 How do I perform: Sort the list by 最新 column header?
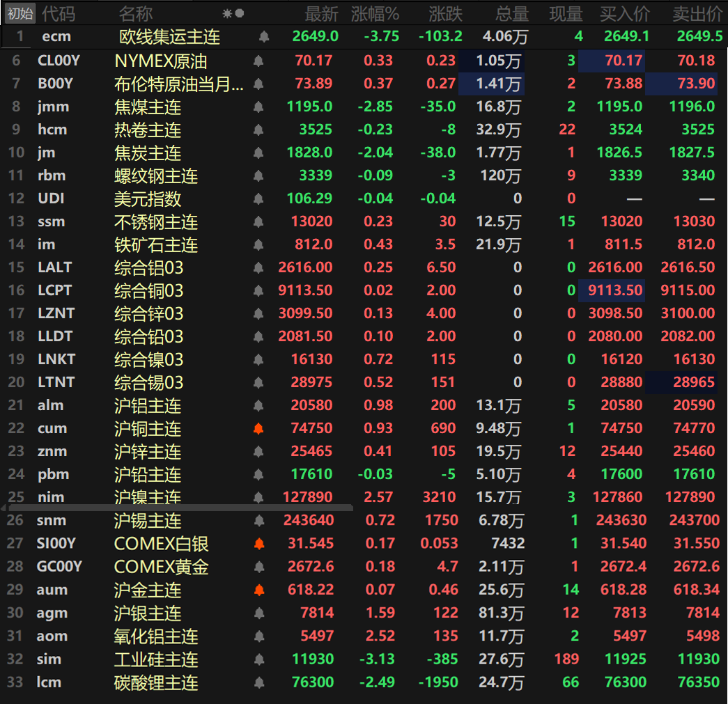point(321,13)
